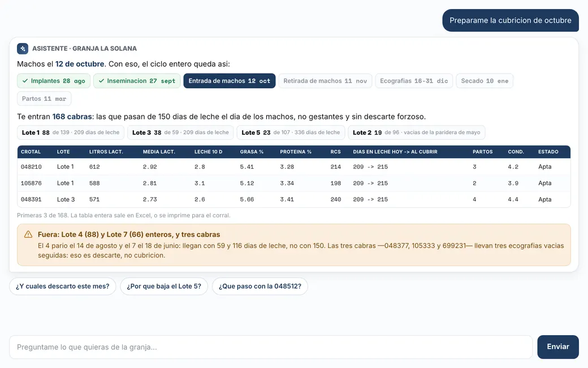588x368 pixels.
Task: Ask ¿Y cuales descarto este mes?
Action: coord(63,286)
